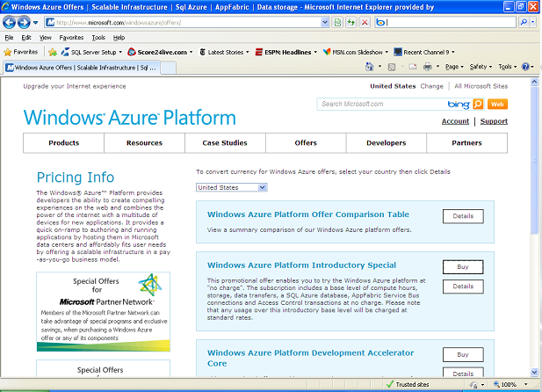
Task: Click the Microsoft Partner Network special offers banner
Action: point(103,312)
